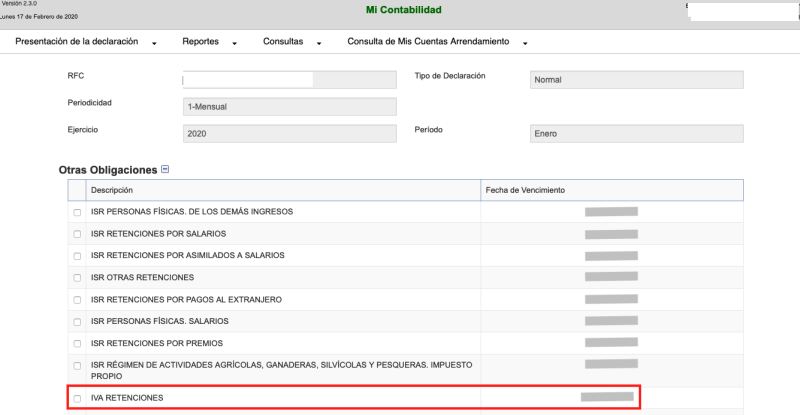Click the IVA RETENCIONES row text
The height and width of the screenshot is (415, 800).
click(127, 398)
